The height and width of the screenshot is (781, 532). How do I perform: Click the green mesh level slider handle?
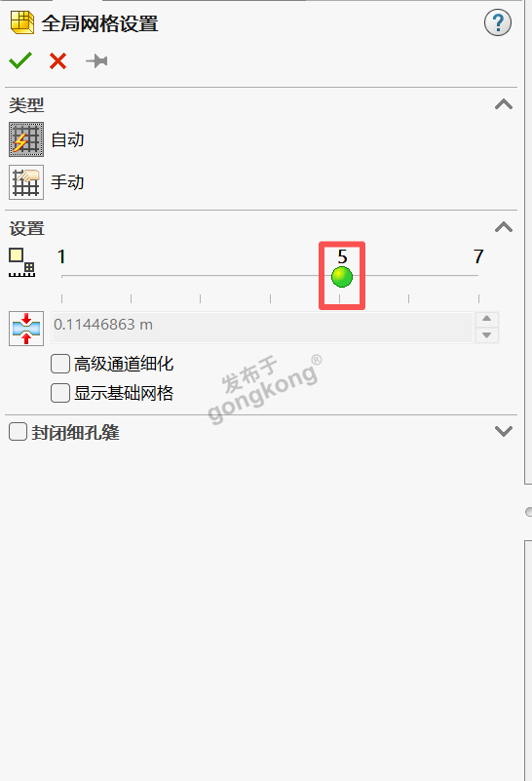pyautogui.click(x=342, y=277)
